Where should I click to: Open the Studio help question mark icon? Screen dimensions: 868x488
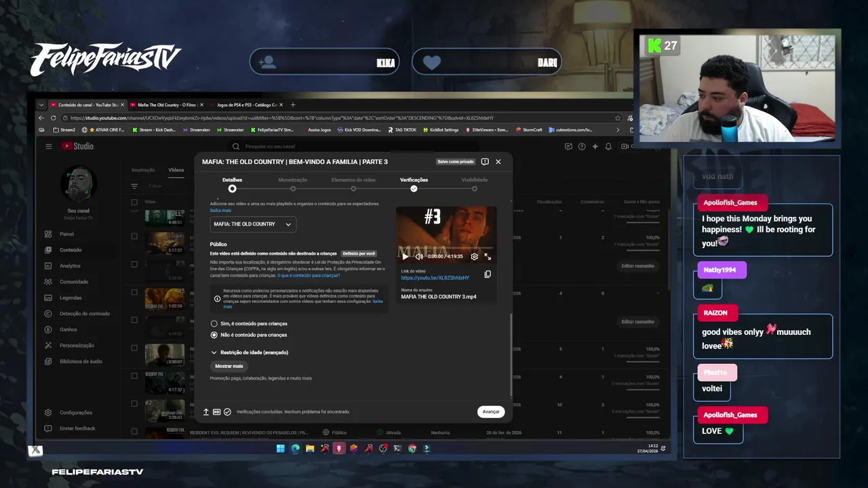[x=582, y=146]
